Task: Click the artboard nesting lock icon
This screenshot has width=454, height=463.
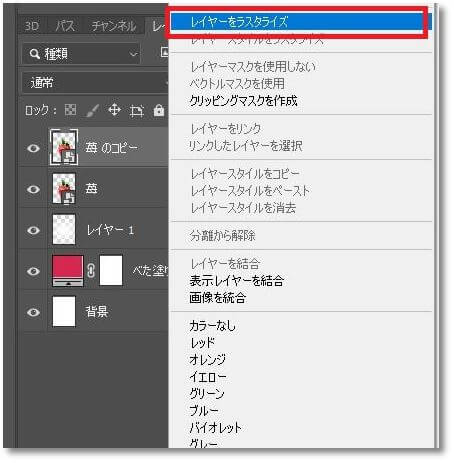Action: [x=137, y=111]
